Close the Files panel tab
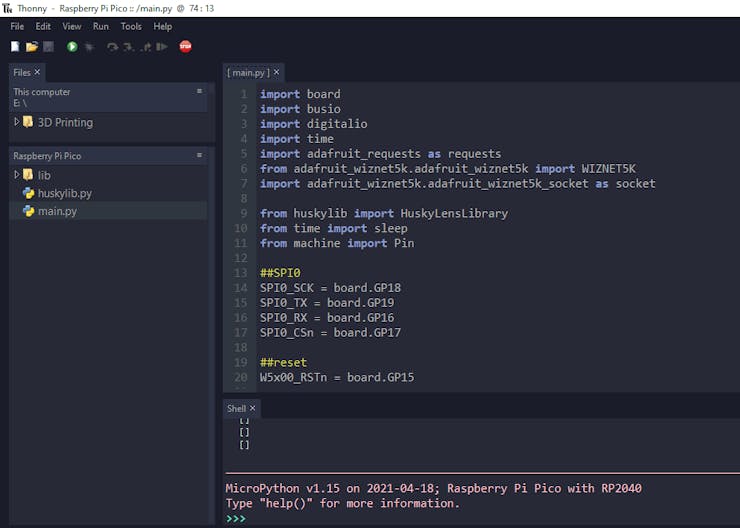Image resolution: width=740 pixels, height=528 pixels. (38, 72)
